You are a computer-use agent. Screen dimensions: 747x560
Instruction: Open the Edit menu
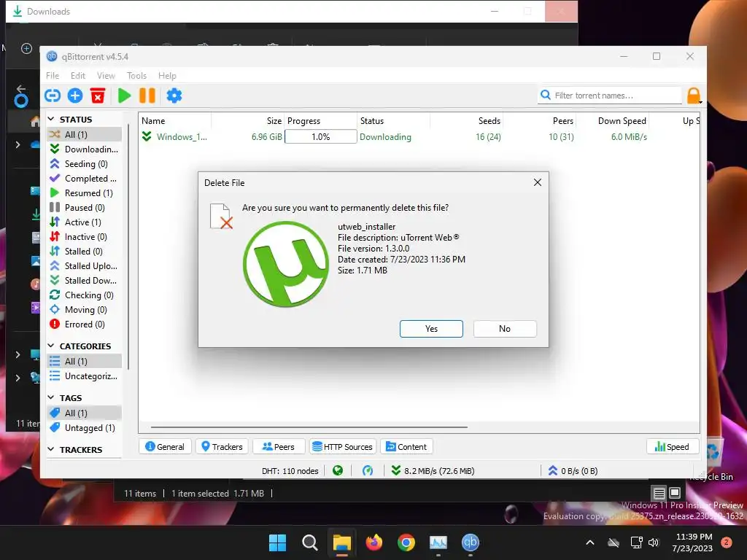(x=77, y=76)
